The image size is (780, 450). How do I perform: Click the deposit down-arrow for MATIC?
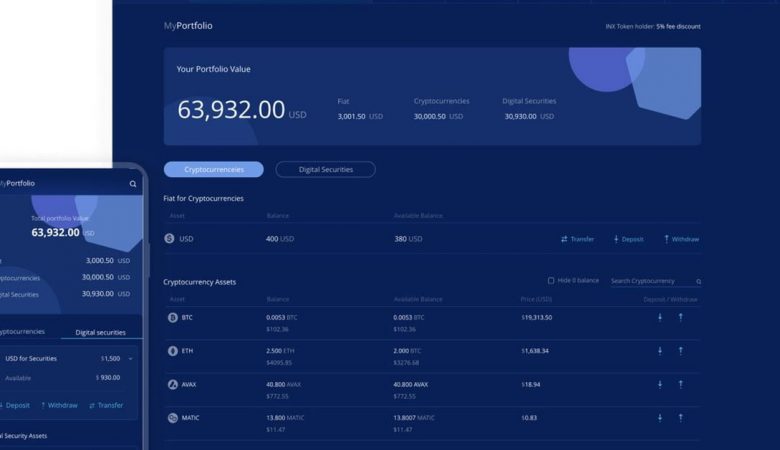(x=660, y=418)
